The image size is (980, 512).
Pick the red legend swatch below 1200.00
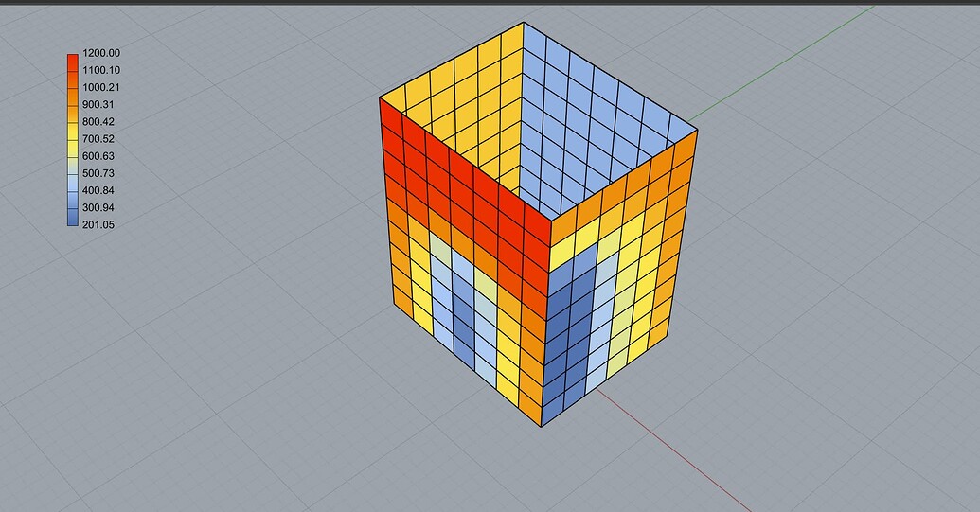click(x=73, y=62)
